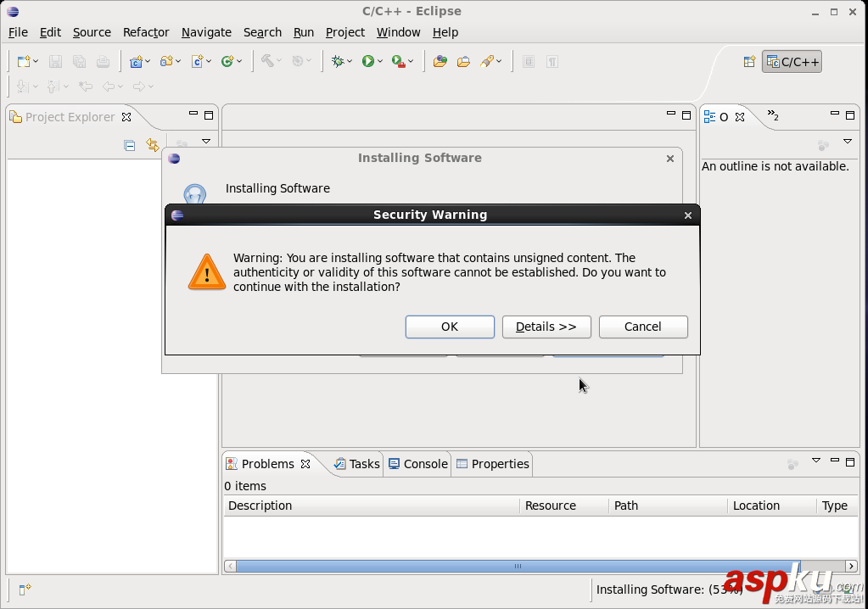The height and width of the screenshot is (609, 868).
Task: Select the C/C++ perspective button
Action: click(x=792, y=62)
